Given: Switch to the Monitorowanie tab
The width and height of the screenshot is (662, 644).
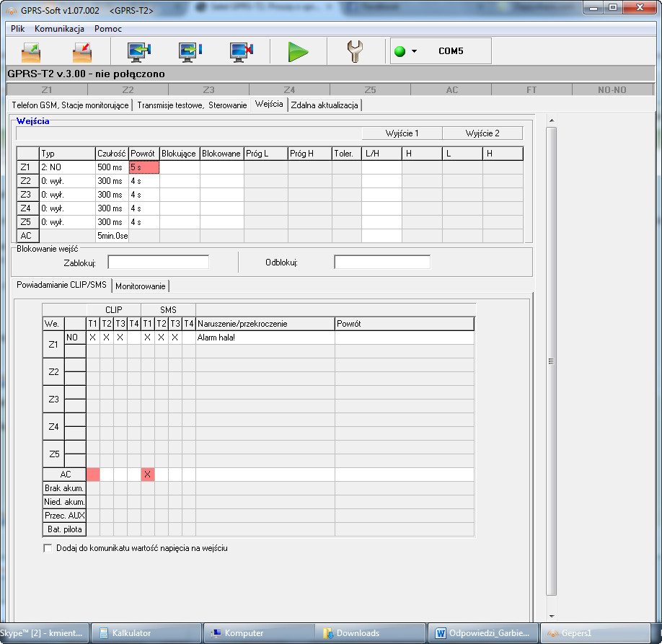Looking at the screenshot, I should click(x=140, y=286).
